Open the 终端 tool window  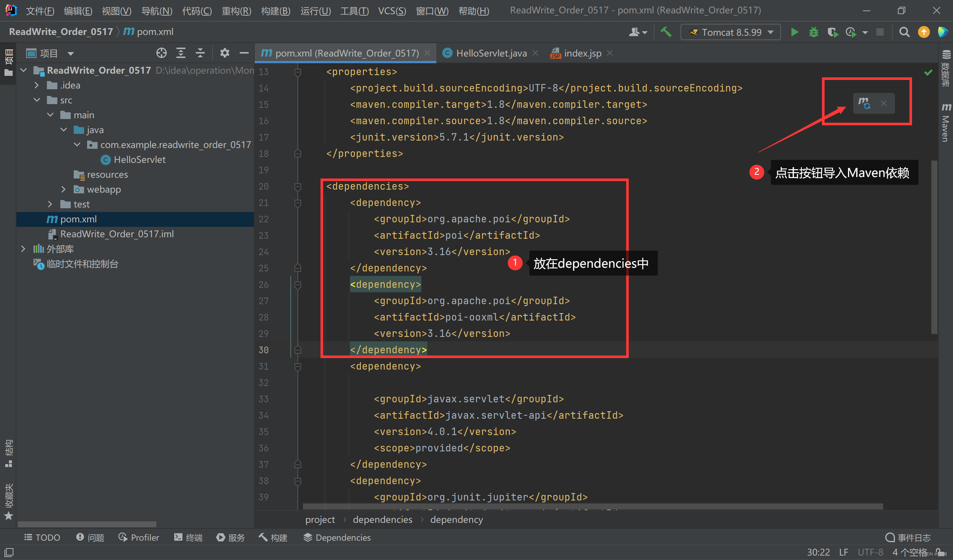pyautogui.click(x=188, y=537)
